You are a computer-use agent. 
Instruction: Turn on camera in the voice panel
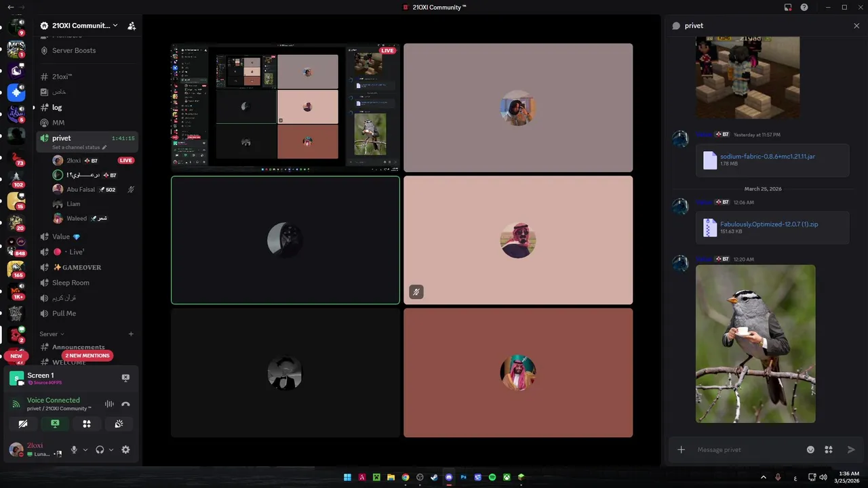tap(23, 424)
